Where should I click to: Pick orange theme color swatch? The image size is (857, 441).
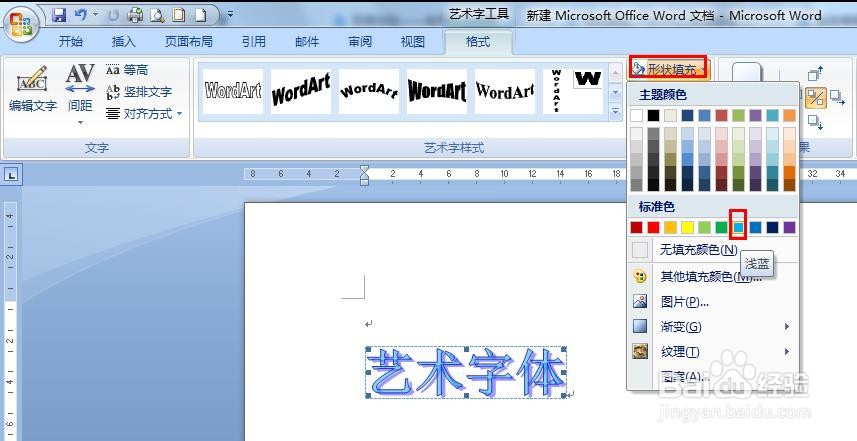789,115
